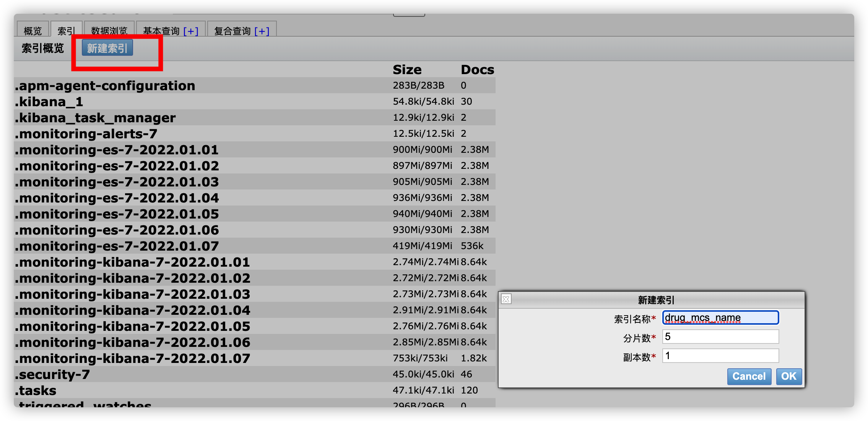868x421 pixels.
Task: Select the .kibana_1 index row
Action: pos(49,102)
